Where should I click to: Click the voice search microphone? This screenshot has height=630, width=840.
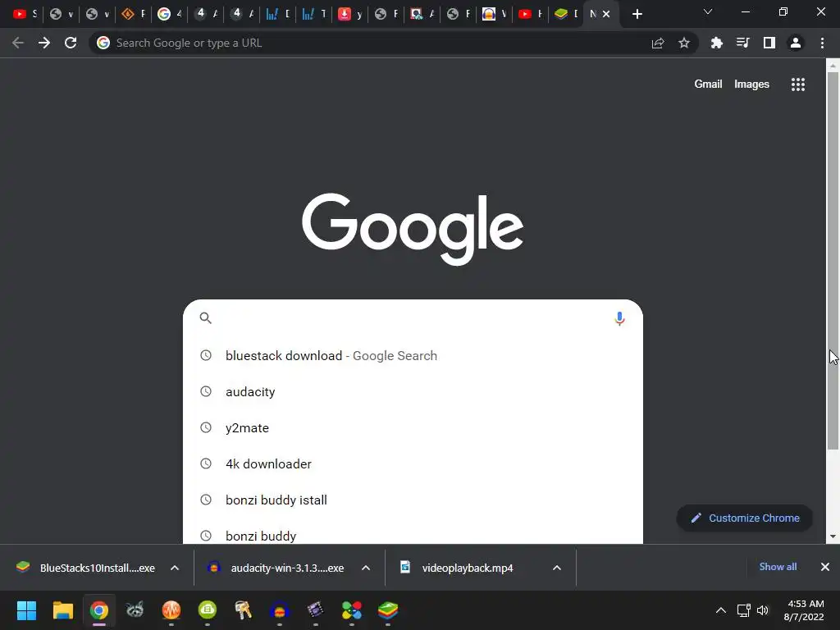coord(619,318)
